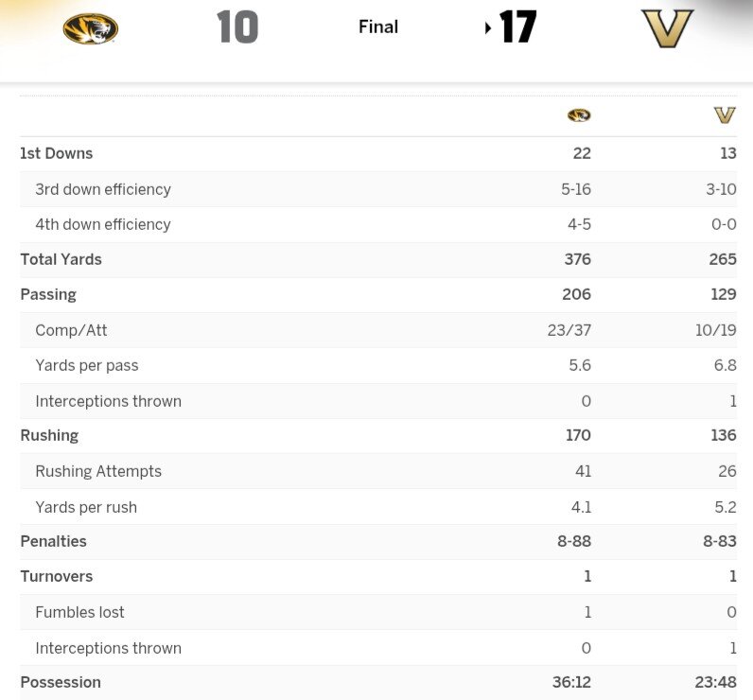
Task: Click the Possession row label
Action: click(61, 682)
